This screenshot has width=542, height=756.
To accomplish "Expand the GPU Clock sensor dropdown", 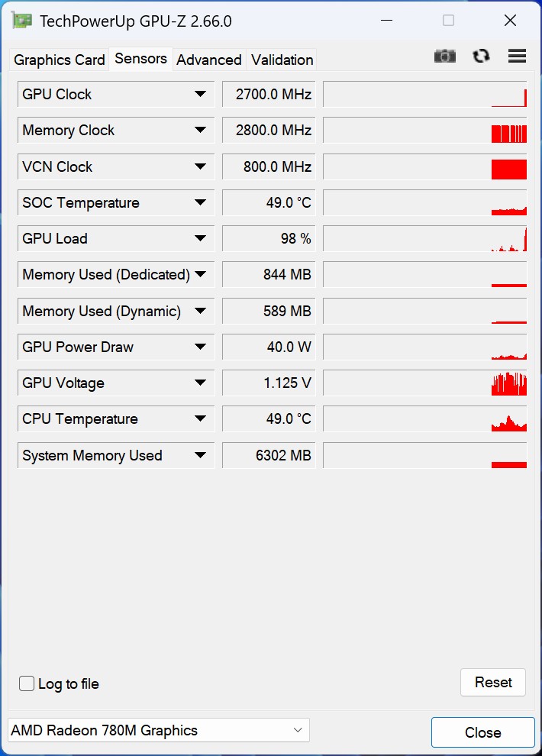I will point(200,94).
